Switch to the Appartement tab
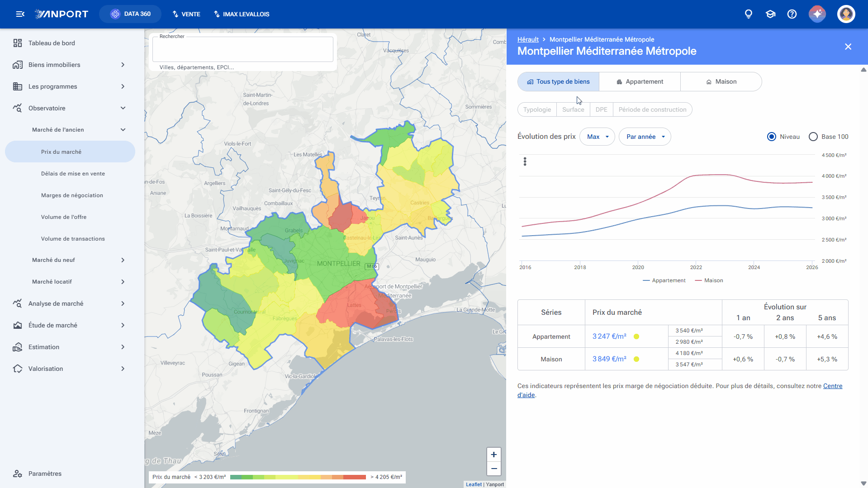868x488 pixels. click(x=640, y=82)
